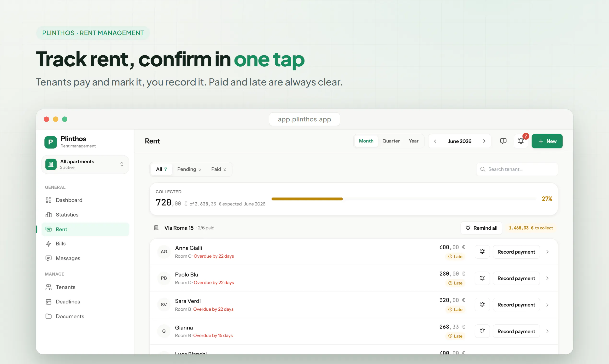The width and height of the screenshot is (609, 364).
Task: Show All 7 rent entries
Action: 161,169
